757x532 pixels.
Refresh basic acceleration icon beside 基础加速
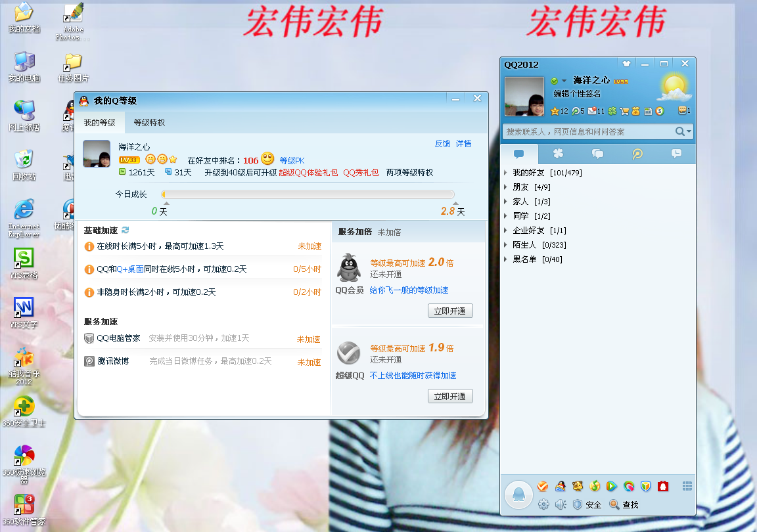(x=126, y=231)
